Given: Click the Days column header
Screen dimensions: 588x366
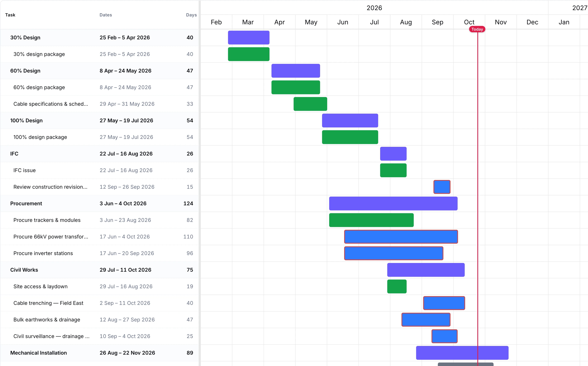Looking at the screenshot, I should pos(191,15).
